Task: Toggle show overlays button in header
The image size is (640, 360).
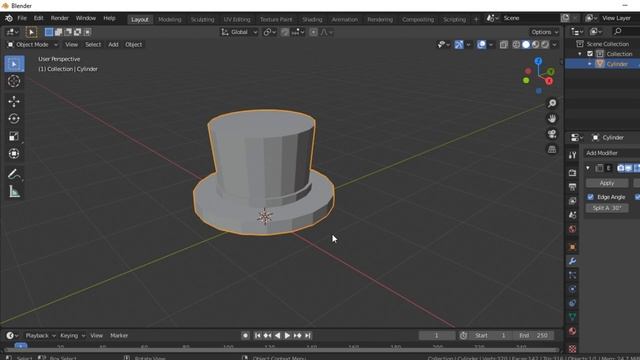Action: [x=481, y=44]
